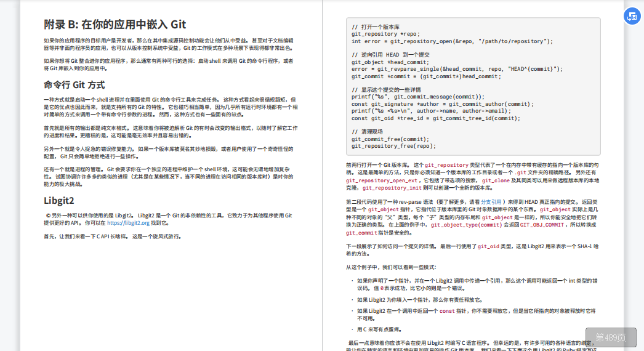The height and width of the screenshot is (351, 644).
Task: Click the paragraph starting 最后一点意味着你应该不会
Action: [x=472, y=346]
